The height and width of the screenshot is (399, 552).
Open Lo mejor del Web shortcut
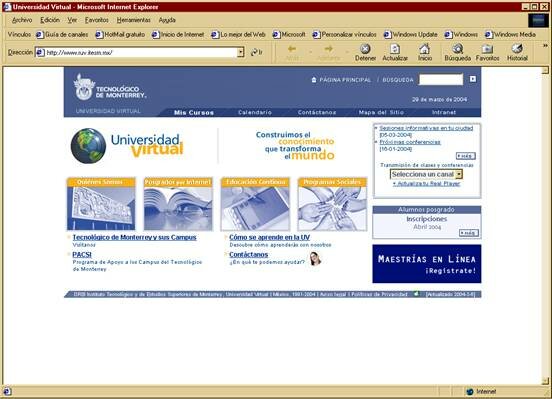click(238, 35)
